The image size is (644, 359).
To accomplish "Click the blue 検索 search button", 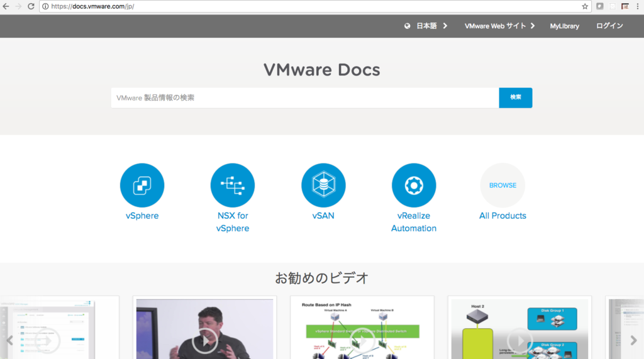I will click(x=516, y=97).
